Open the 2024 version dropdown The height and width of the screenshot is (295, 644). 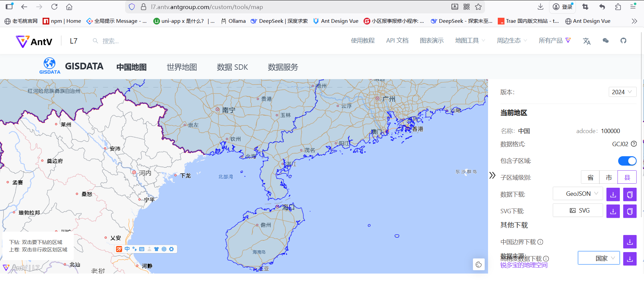click(623, 92)
